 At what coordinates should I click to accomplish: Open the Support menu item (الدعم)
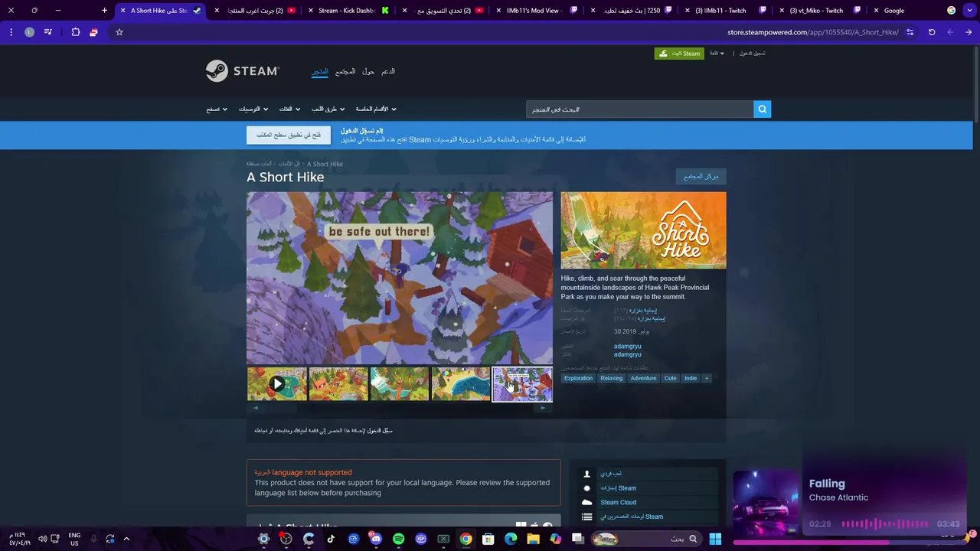(x=388, y=71)
